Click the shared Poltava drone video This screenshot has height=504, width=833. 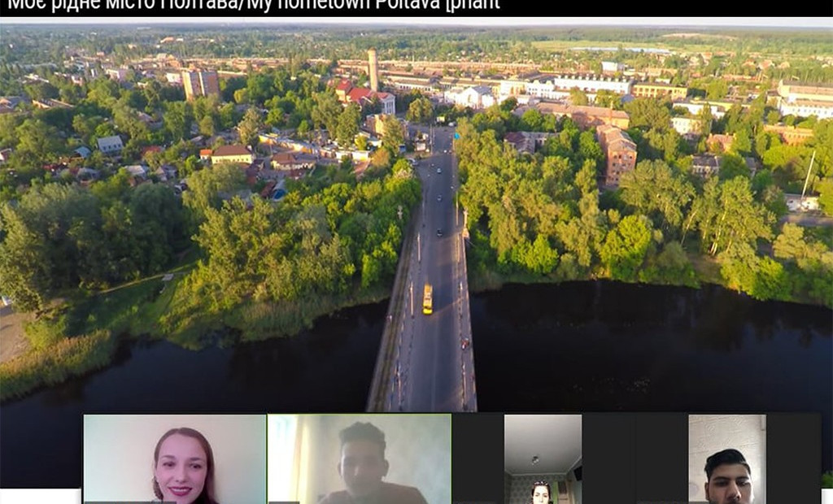[x=416, y=211]
